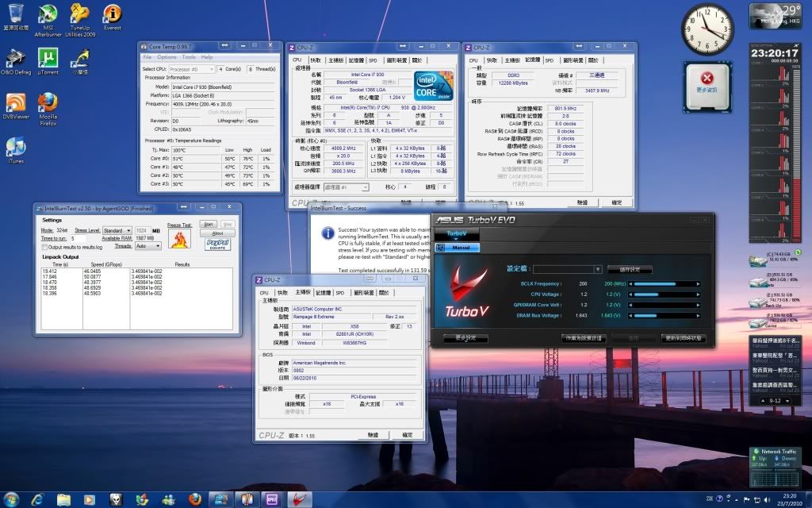Open TuneUp Utilities 2009 desktop shortcut
The height and width of the screenshot is (508, 812).
point(80,20)
